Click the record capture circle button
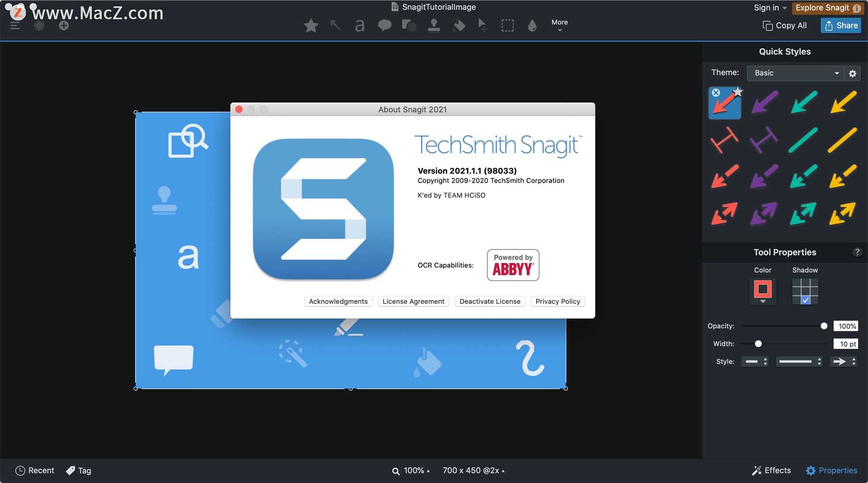Image resolution: width=868 pixels, height=483 pixels. click(x=39, y=26)
